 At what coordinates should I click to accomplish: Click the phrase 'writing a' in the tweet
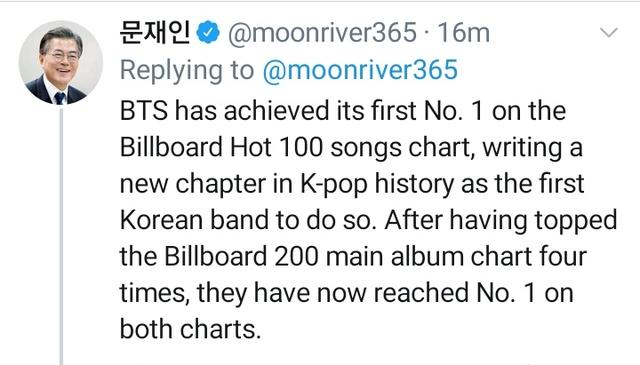click(x=532, y=147)
